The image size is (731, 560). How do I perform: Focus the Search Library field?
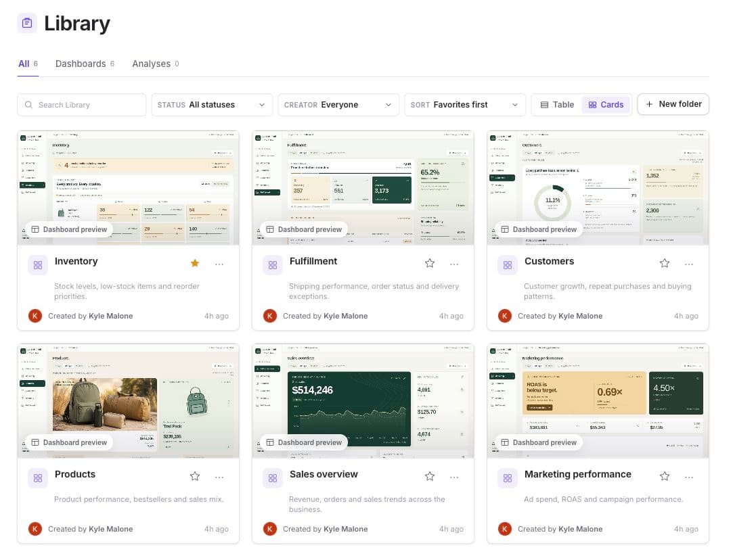[x=82, y=105]
